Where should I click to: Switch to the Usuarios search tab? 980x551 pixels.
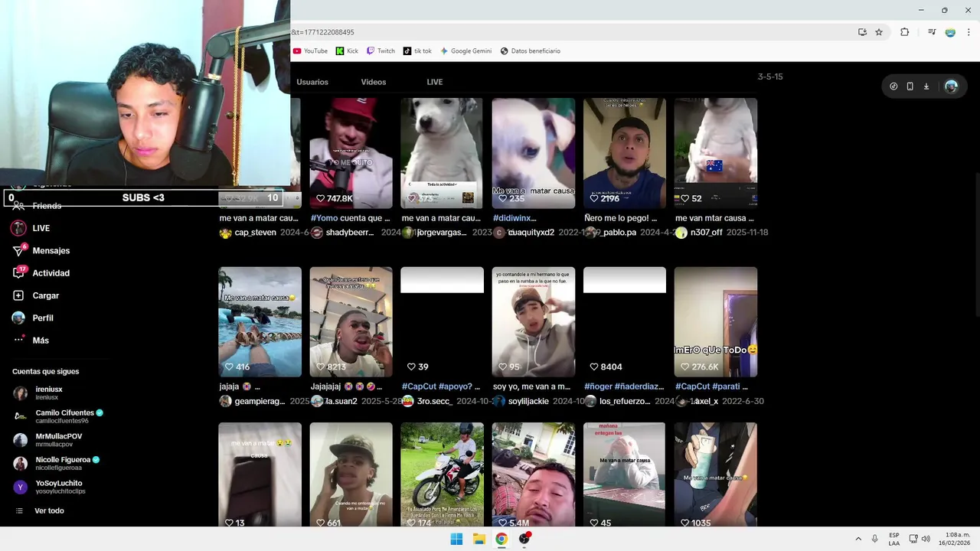tap(312, 82)
